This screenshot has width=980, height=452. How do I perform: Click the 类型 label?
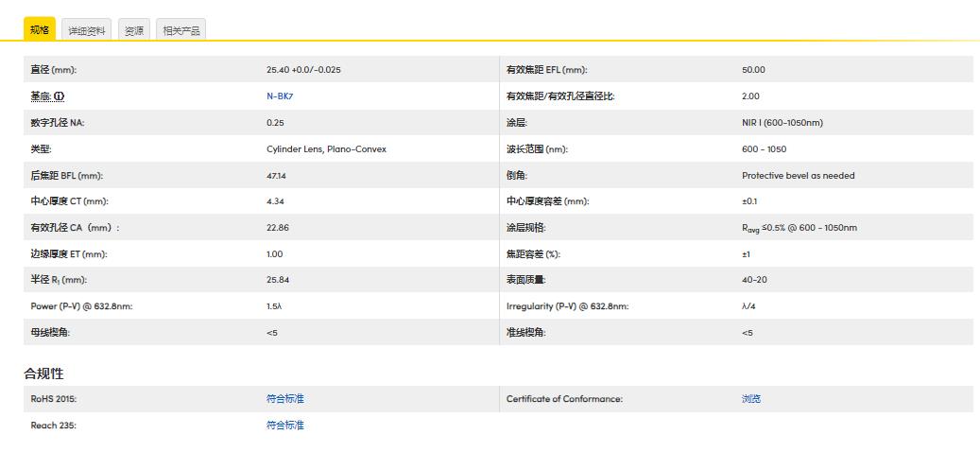point(41,149)
